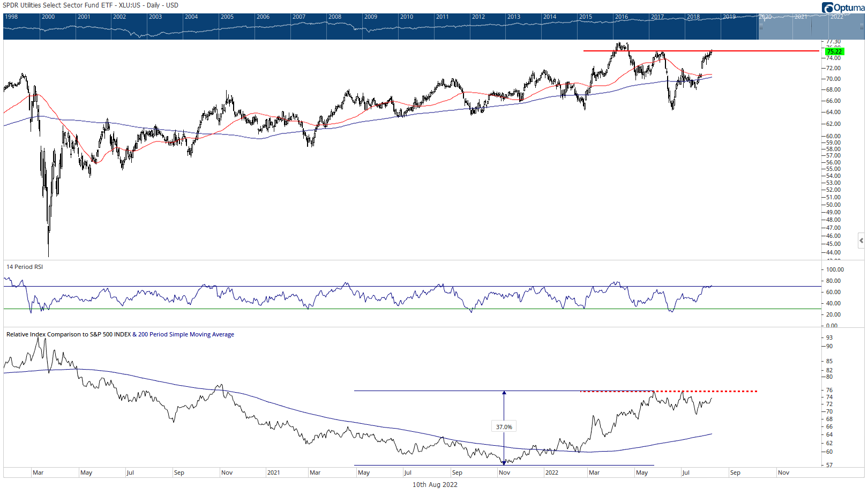
Task: Jump to 1998 in the overview timeline
Action: pyautogui.click(x=11, y=17)
